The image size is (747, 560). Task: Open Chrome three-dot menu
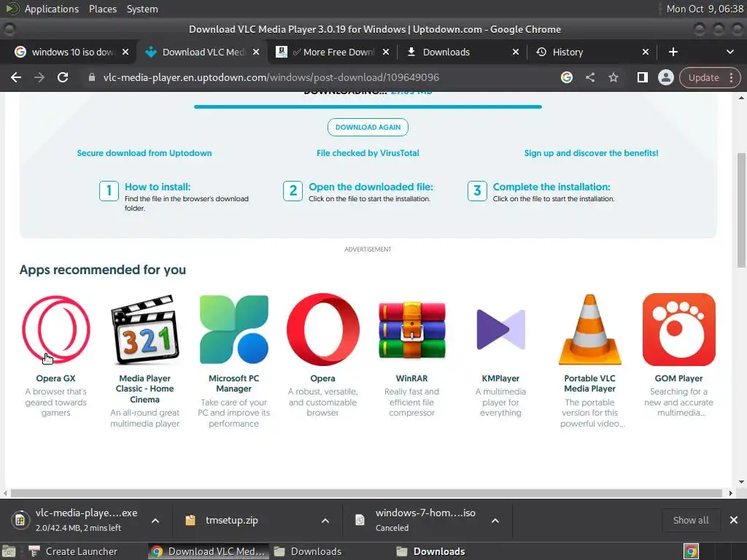[731, 77]
